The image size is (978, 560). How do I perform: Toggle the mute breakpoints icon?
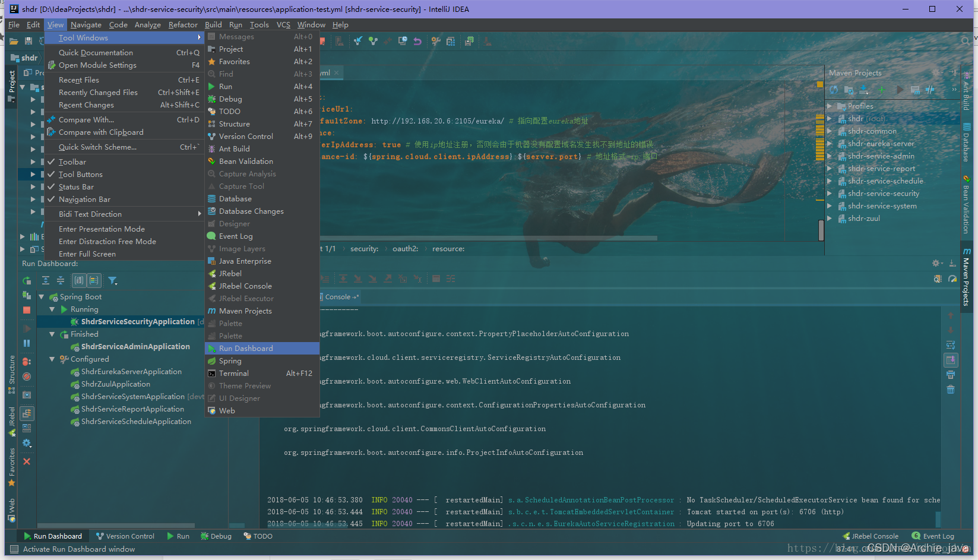point(27,377)
